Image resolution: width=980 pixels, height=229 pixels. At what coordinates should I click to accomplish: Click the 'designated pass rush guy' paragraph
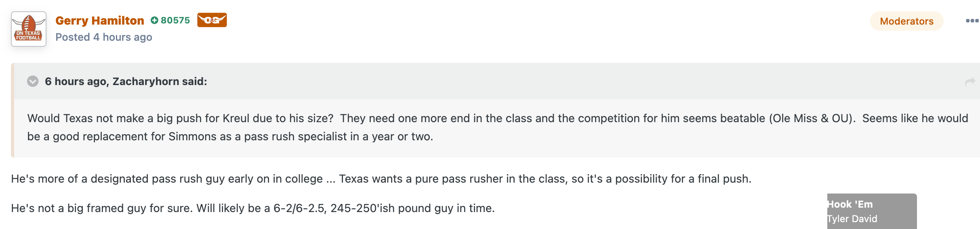click(381, 179)
